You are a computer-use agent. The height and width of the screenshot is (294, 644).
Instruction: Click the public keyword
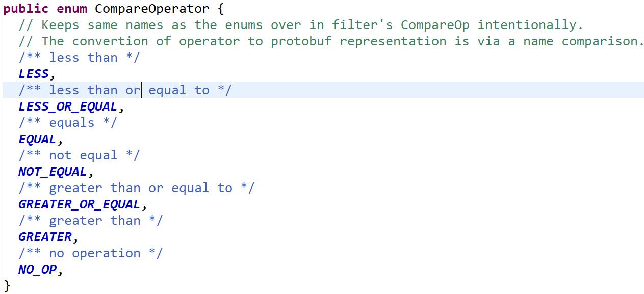(x=26, y=9)
